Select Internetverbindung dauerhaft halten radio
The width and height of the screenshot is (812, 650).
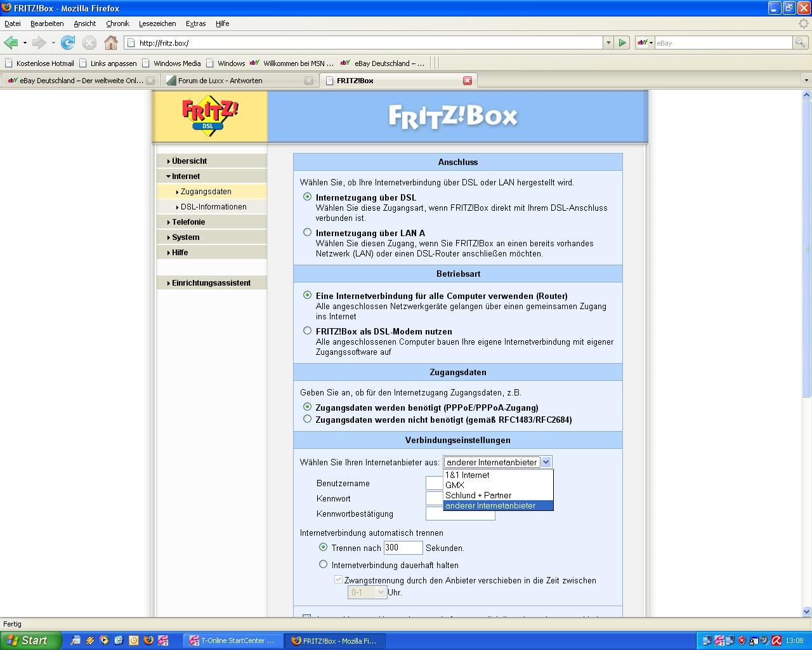(324, 564)
